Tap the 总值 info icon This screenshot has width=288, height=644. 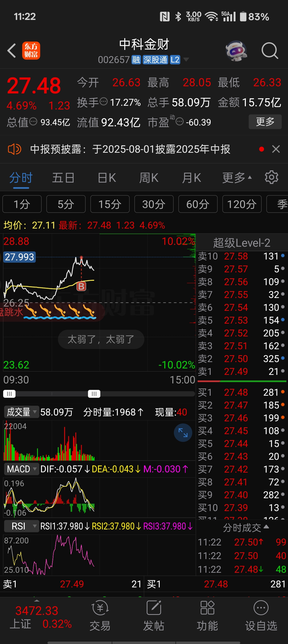coord(33,121)
